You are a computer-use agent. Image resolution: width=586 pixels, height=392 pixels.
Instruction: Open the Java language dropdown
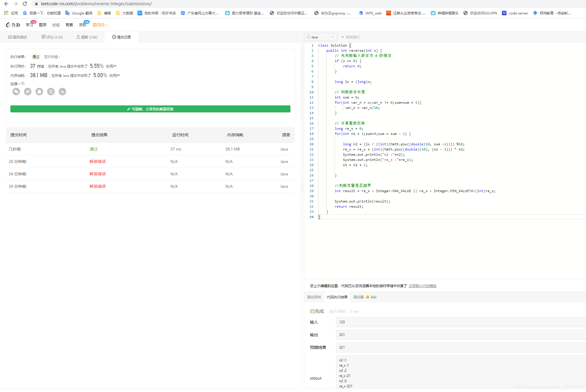click(320, 37)
